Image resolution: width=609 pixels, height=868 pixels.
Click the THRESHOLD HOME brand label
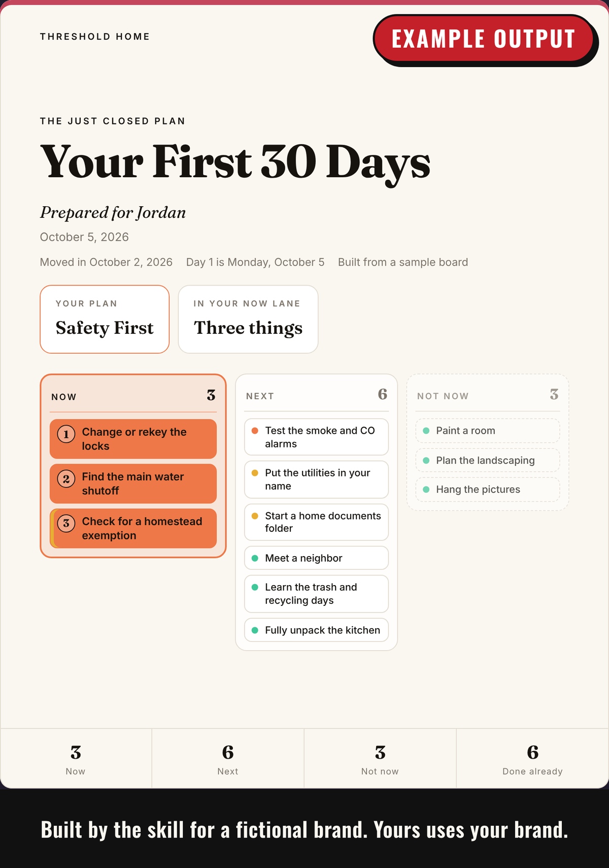(x=95, y=37)
